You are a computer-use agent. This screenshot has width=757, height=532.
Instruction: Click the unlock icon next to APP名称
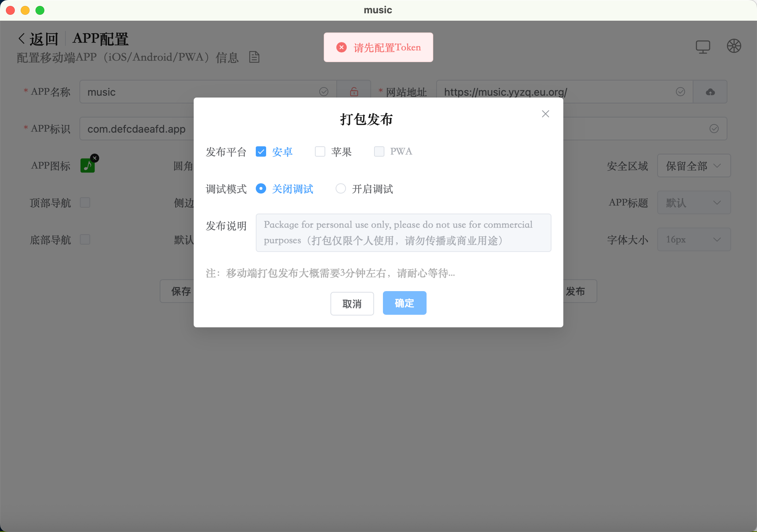coord(354,92)
